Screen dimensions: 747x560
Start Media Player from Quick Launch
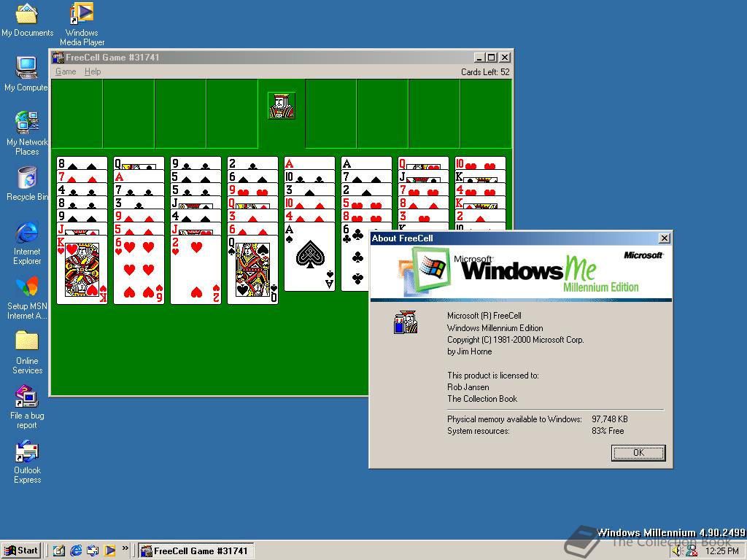109,551
